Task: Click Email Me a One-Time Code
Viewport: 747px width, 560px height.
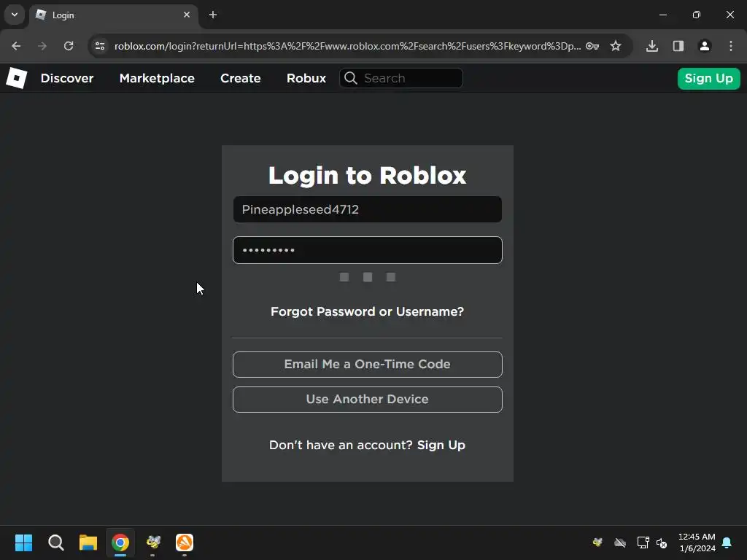Action: [368, 365]
